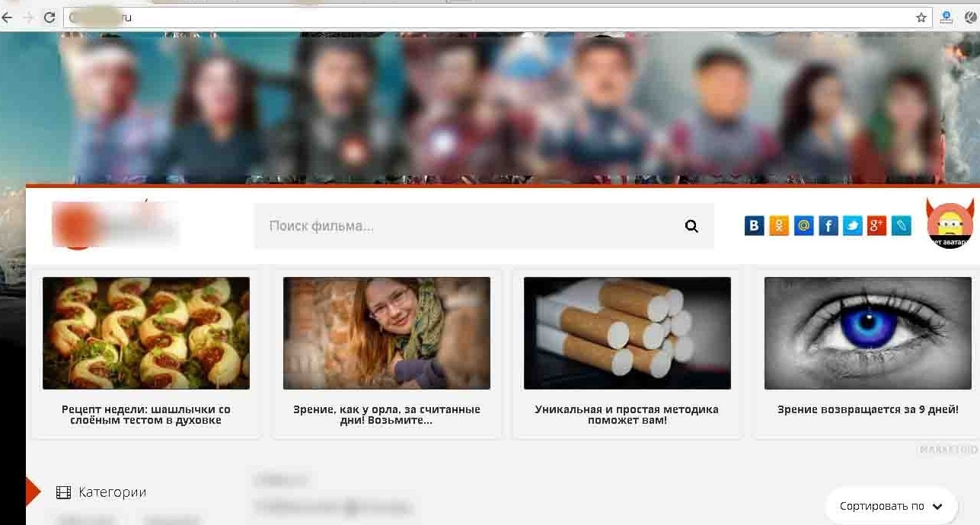Screen dimensions: 980x525
Task: Reload the page in browser
Action: coord(49,17)
